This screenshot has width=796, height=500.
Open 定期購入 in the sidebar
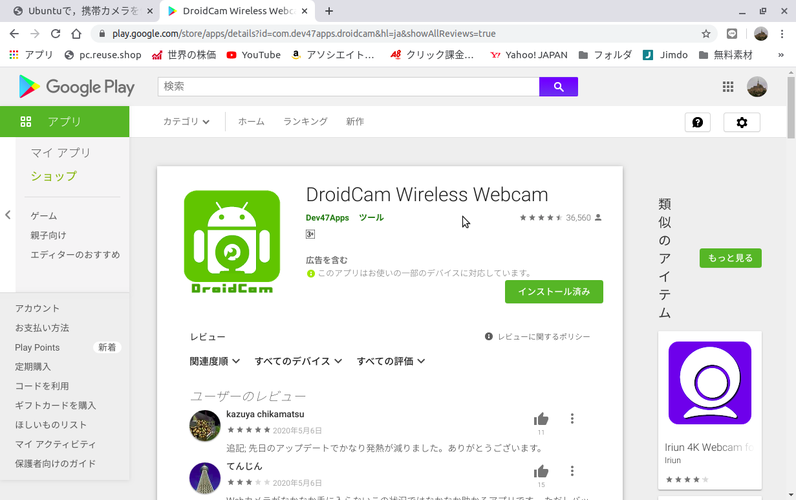(32, 366)
